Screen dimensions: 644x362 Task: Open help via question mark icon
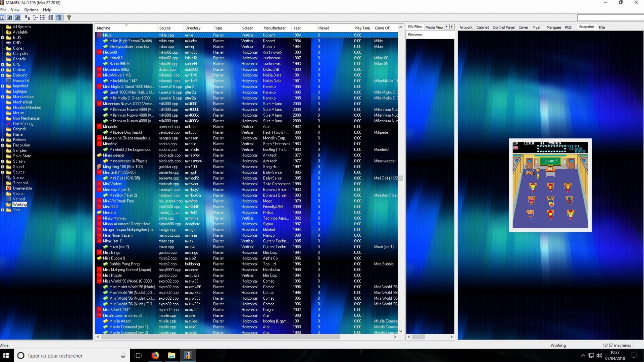point(69,17)
